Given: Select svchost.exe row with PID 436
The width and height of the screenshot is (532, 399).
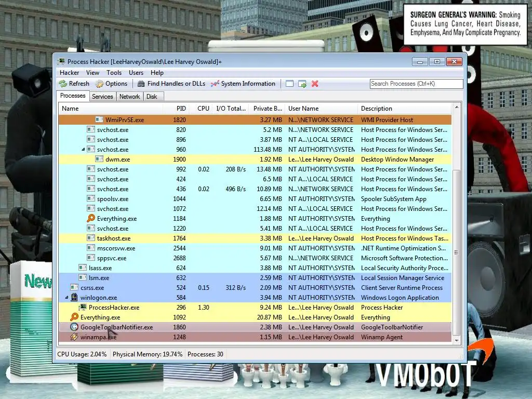Looking at the screenshot, I should pyautogui.click(x=255, y=189).
